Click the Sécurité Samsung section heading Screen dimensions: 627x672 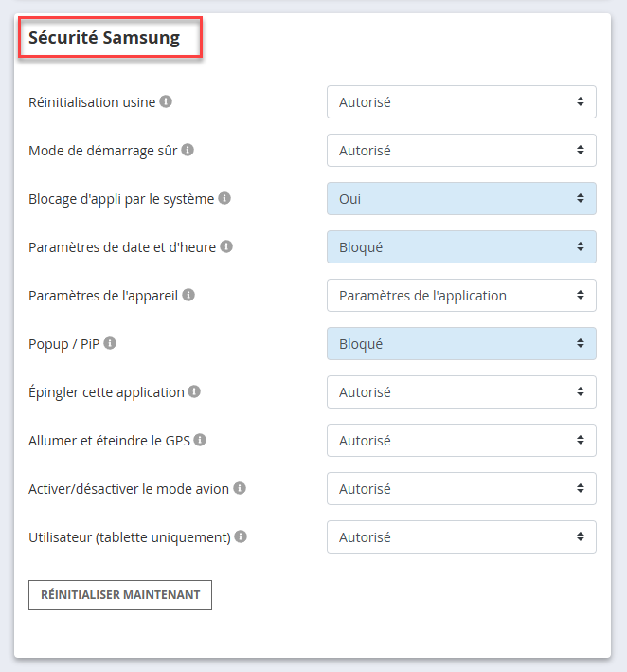(x=104, y=38)
